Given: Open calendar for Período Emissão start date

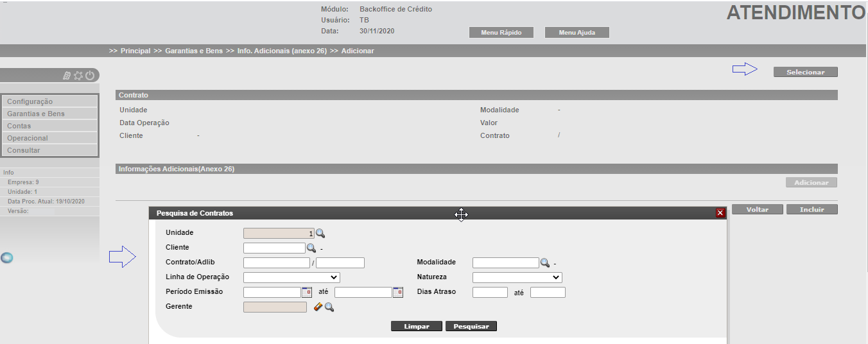Looking at the screenshot, I should click(307, 292).
